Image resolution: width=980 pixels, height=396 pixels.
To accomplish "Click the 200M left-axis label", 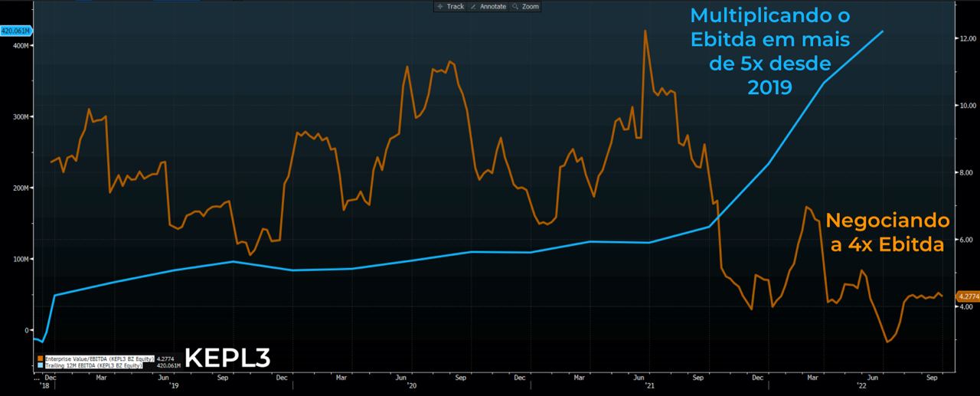I will point(22,188).
